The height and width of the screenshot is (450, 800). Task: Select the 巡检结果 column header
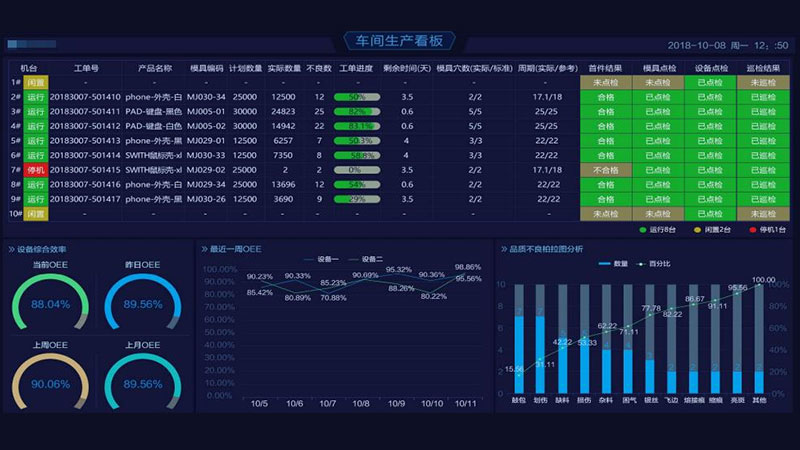click(x=762, y=68)
